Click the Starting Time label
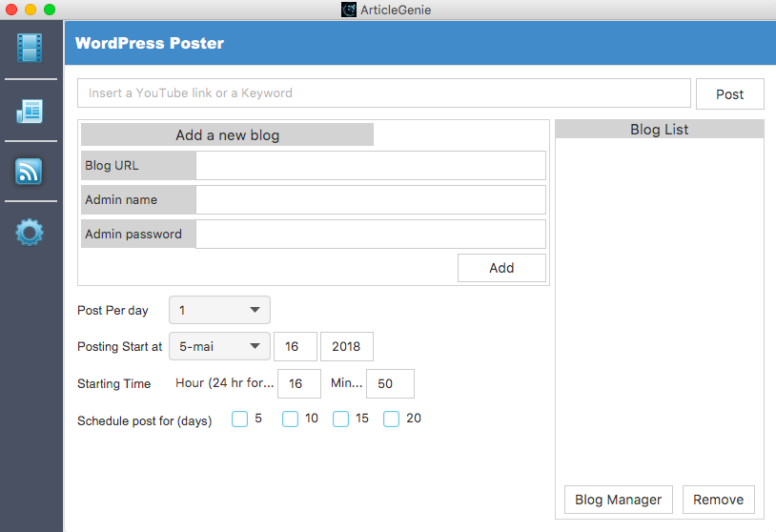Image resolution: width=776 pixels, height=532 pixels. pos(113,383)
